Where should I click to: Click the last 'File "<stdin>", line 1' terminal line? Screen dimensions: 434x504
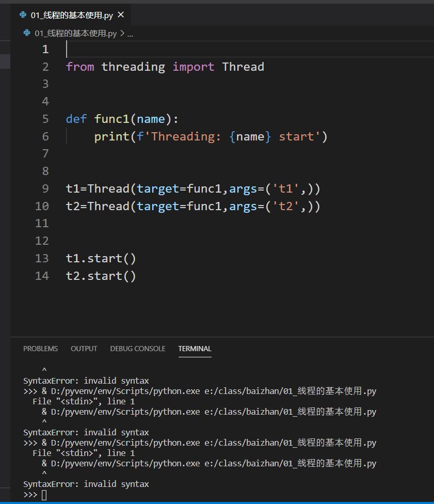84,453
